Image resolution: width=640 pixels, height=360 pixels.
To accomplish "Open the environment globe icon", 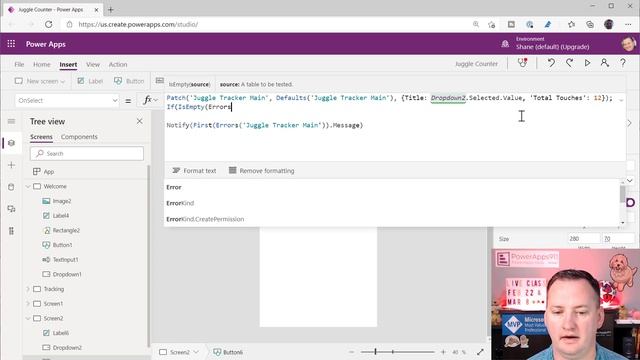I will pos(505,44).
